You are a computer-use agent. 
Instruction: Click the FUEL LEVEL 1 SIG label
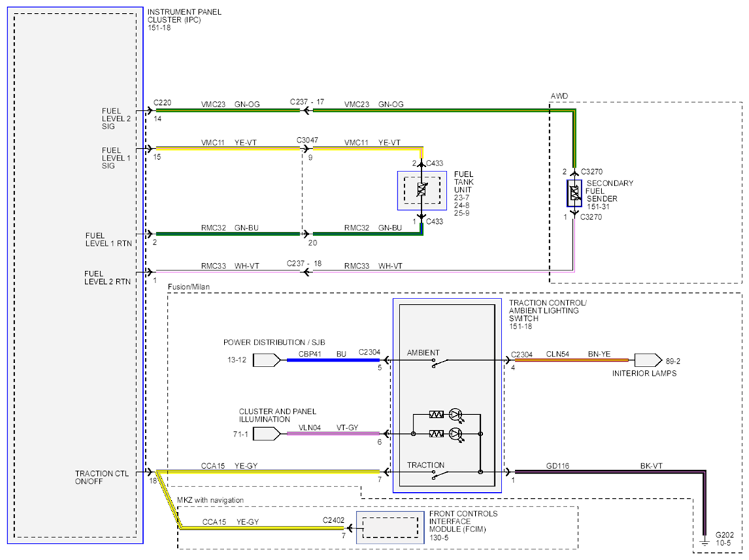116,158
